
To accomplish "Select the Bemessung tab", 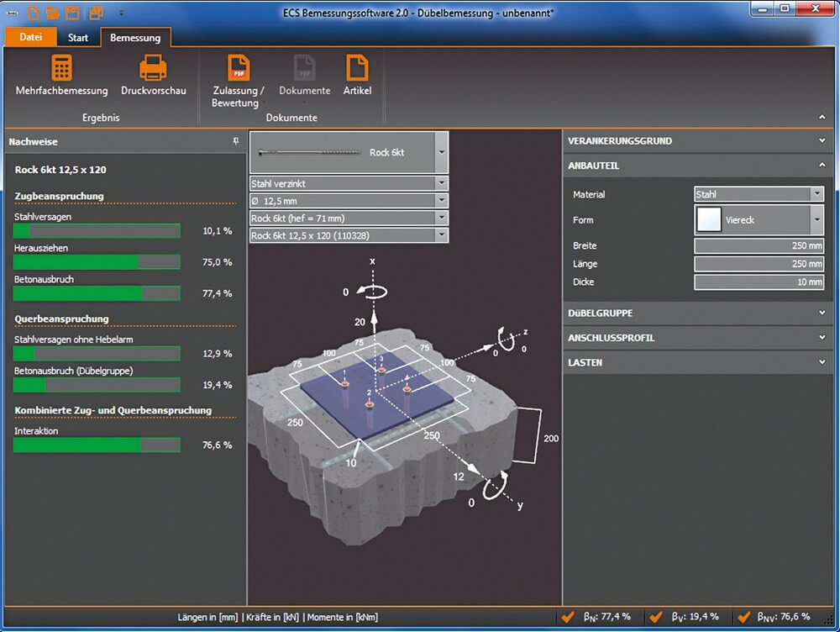I will tap(135, 38).
